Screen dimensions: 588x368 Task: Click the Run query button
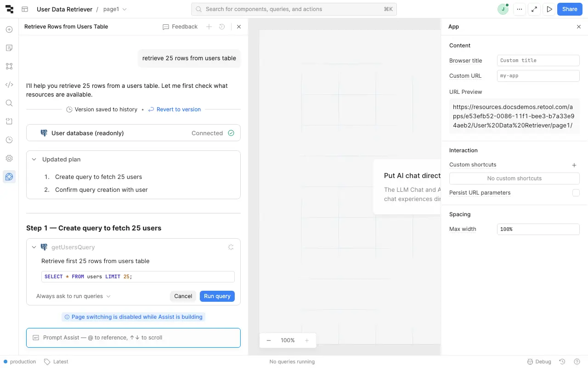point(217,296)
